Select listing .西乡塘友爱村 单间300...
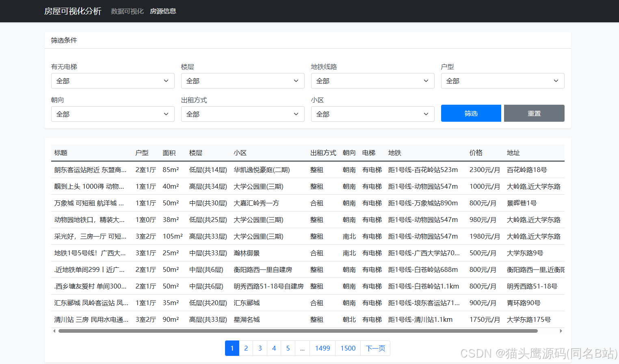This screenshot has width=619, height=364. click(91, 286)
